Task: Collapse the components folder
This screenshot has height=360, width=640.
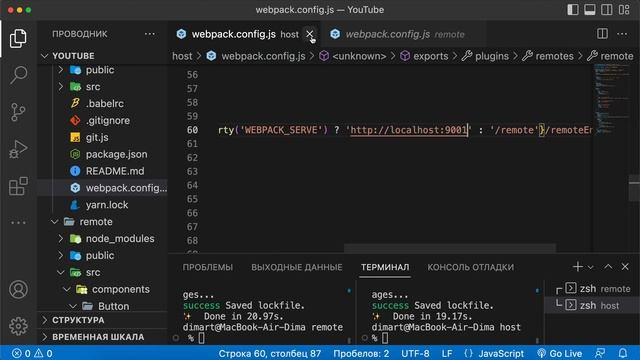Action: pos(120,289)
